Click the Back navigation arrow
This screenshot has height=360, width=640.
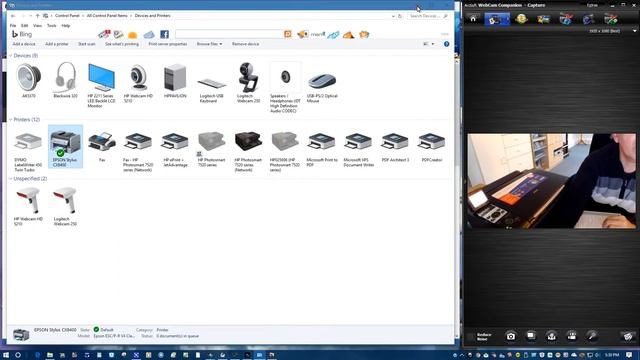[x=13, y=16]
